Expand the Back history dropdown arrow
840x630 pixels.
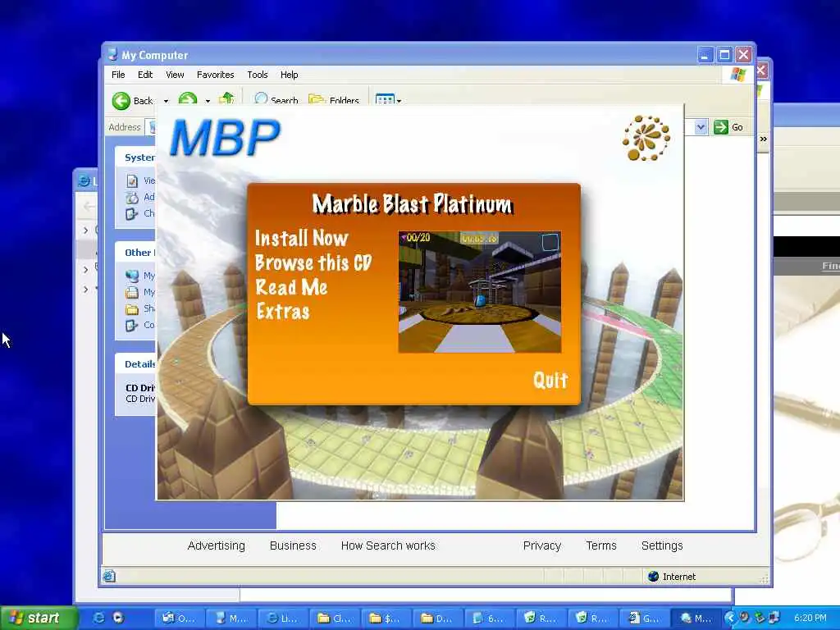166,101
